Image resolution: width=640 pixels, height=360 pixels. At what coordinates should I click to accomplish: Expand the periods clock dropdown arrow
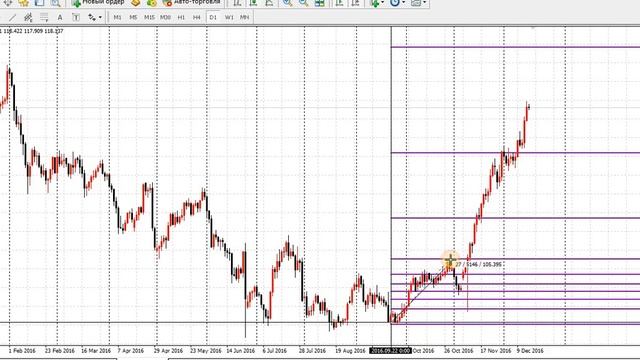pos(403,3)
